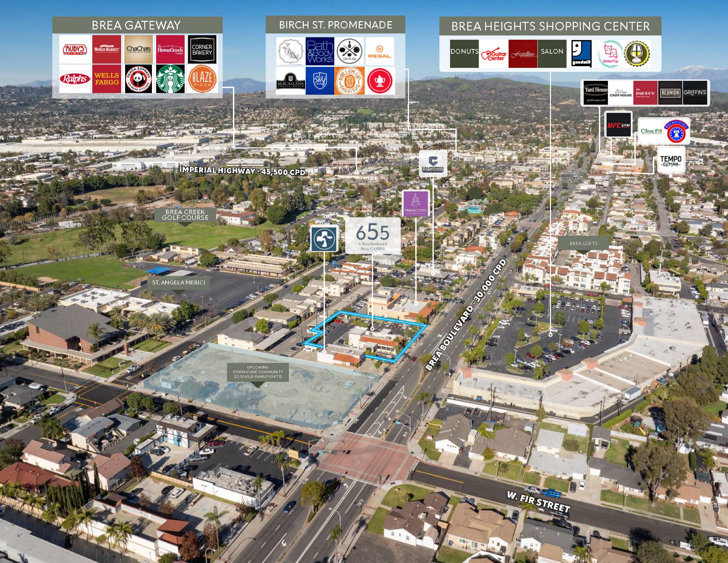Click the DONUTS tile
The width and height of the screenshot is (728, 563).
click(464, 54)
